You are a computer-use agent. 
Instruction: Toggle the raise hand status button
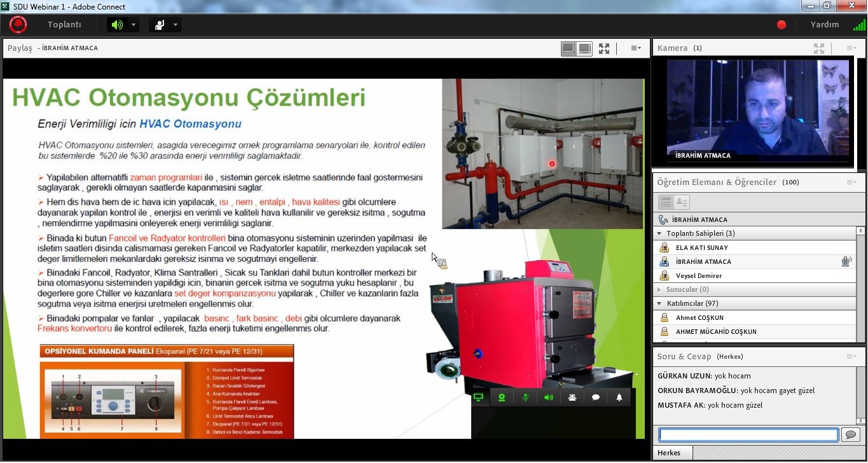[160, 25]
